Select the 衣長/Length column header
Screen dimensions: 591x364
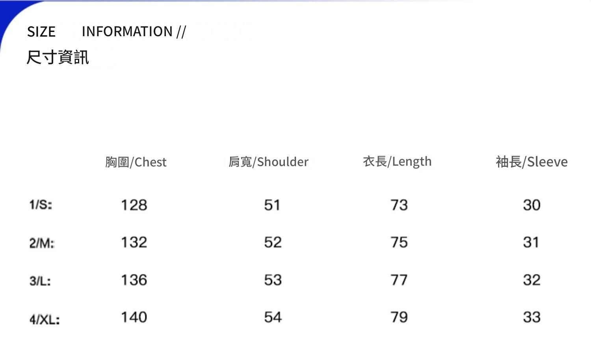click(397, 161)
